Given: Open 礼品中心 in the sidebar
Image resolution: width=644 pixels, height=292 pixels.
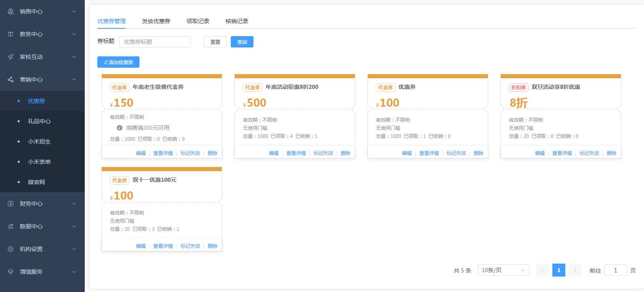Looking at the screenshot, I should coord(42,121).
